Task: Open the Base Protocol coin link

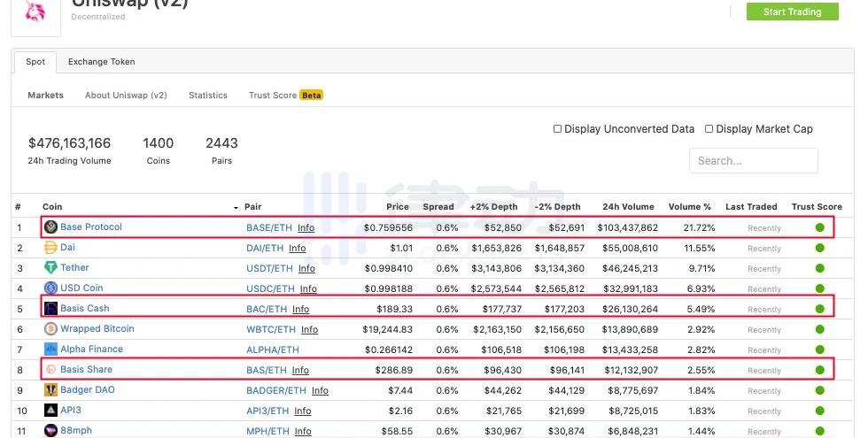Action: (90, 227)
